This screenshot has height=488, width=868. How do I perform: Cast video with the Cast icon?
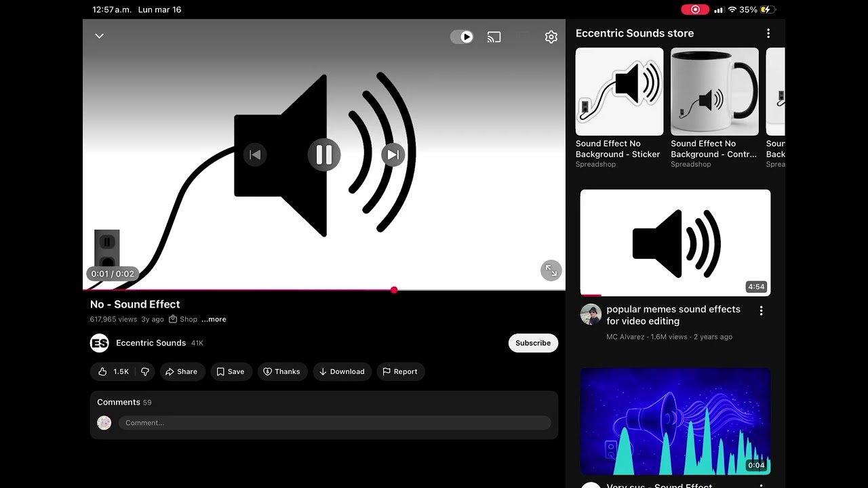pos(494,37)
